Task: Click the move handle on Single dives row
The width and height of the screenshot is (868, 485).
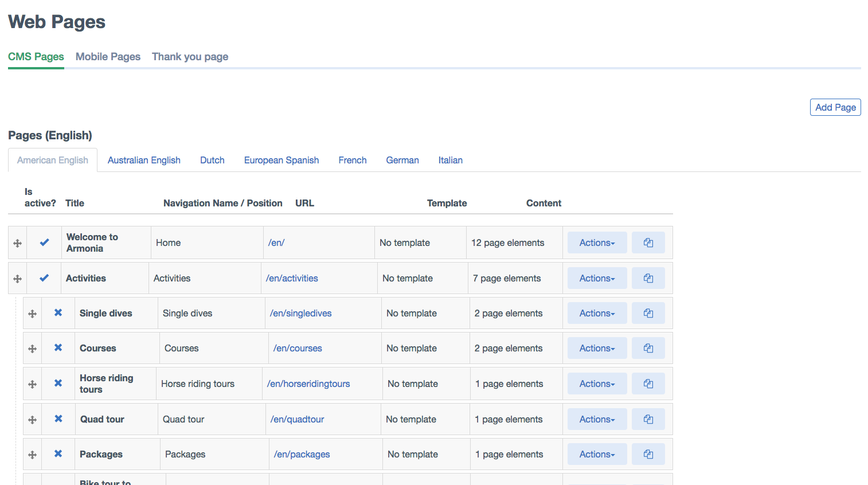Action: click(x=32, y=314)
